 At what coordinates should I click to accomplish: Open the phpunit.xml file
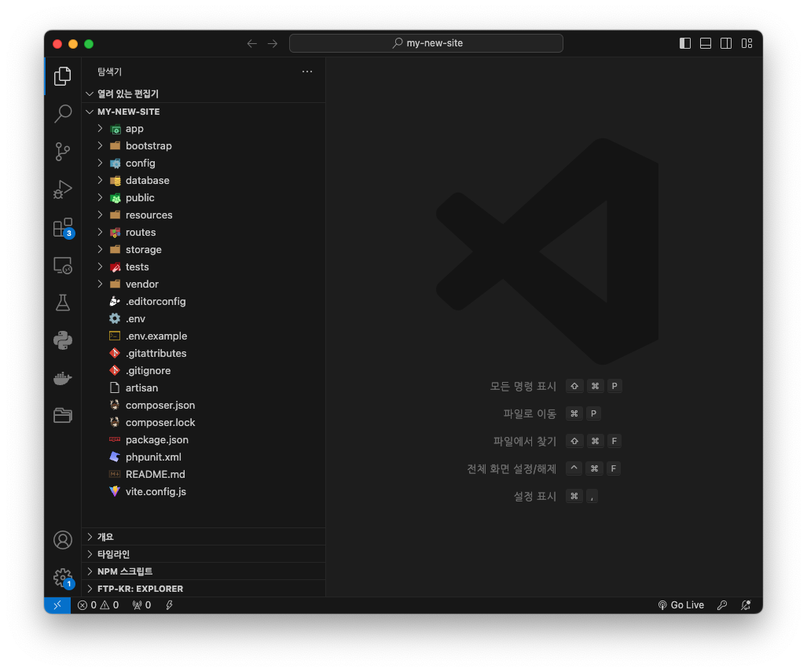[205, 457]
